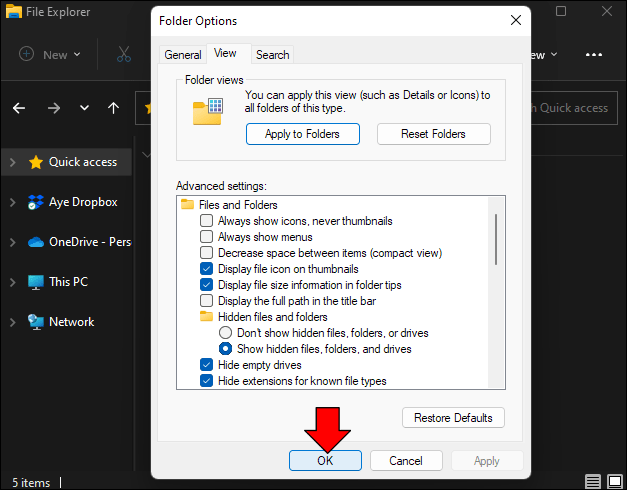Open the three-dots See more menu

pos(594,55)
